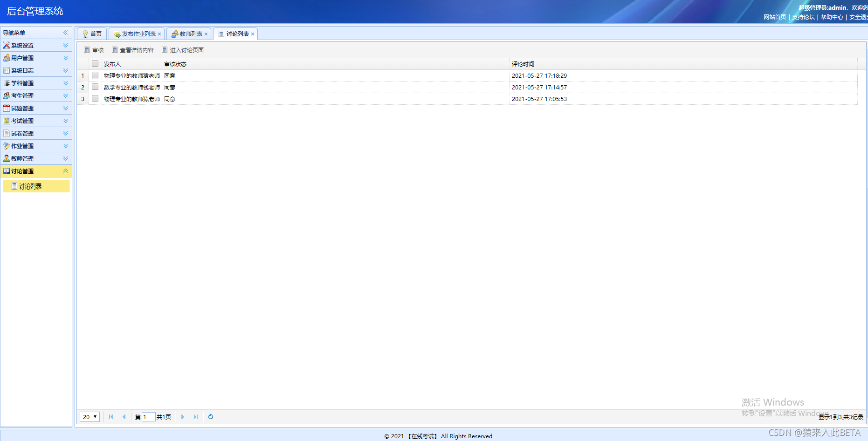Check row 3 checkbox for 2021-05-27 17:05:53
868x441 pixels.
[x=95, y=99]
